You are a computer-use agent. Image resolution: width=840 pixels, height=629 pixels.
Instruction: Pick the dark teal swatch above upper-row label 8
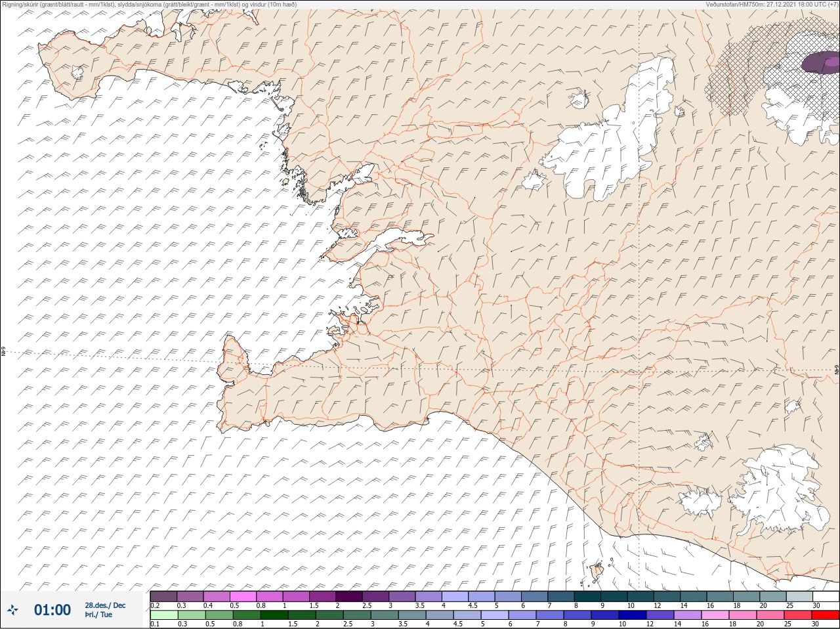(x=587, y=596)
